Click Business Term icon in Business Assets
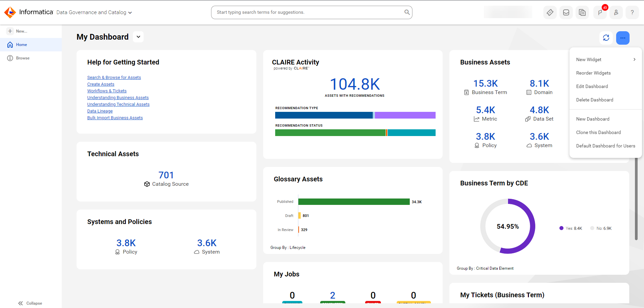644x308 pixels. click(x=466, y=92)
